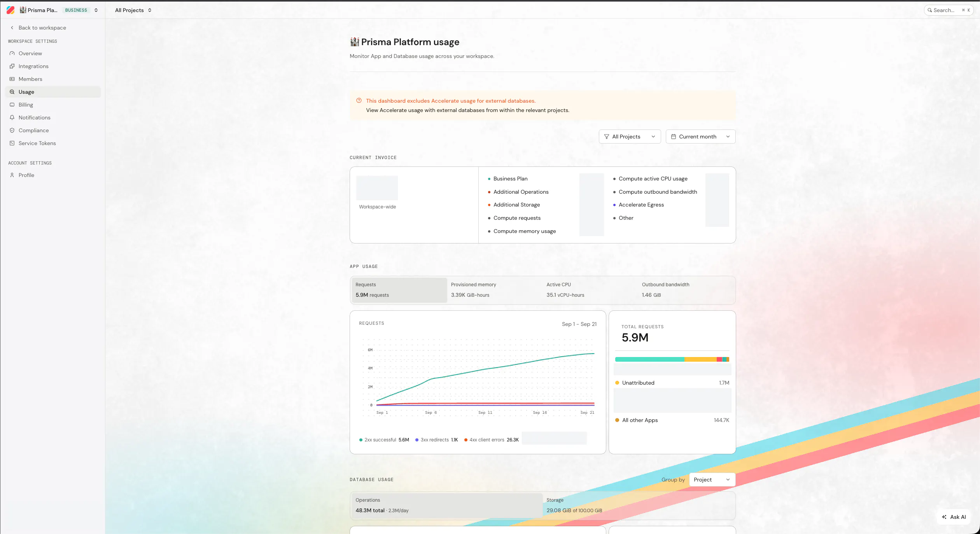Viewport: 980px width, 534px height.
Task: Click the Service Tokens icon
Action: coord(12,143)
